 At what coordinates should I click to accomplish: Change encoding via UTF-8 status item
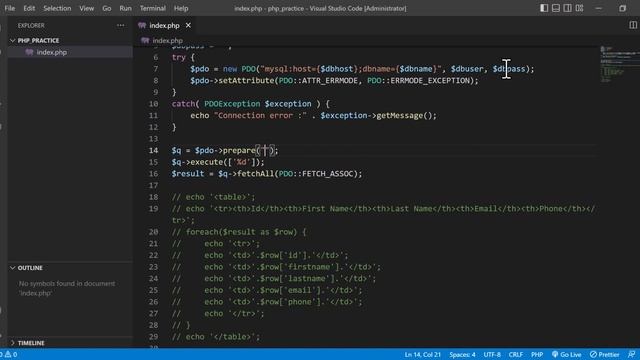tap(492, 354)
